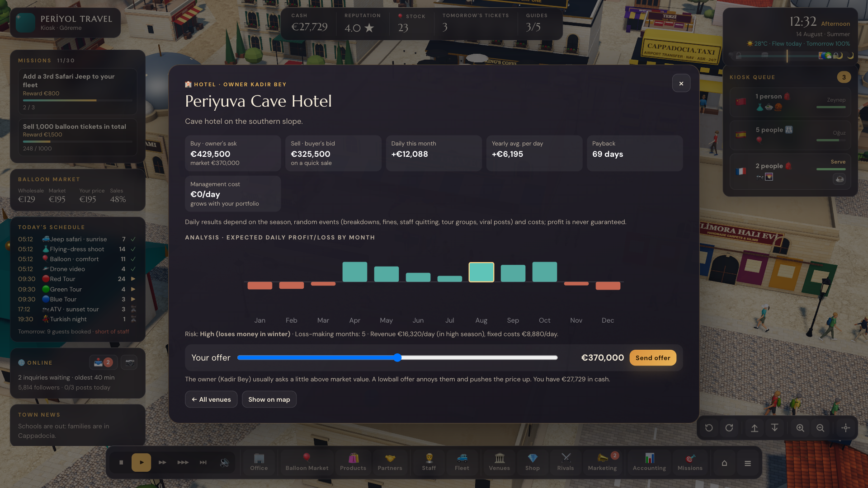Select the 5 people queue entry
The height and width of the screenshot is (488, 868).
(x=790, y=135)
